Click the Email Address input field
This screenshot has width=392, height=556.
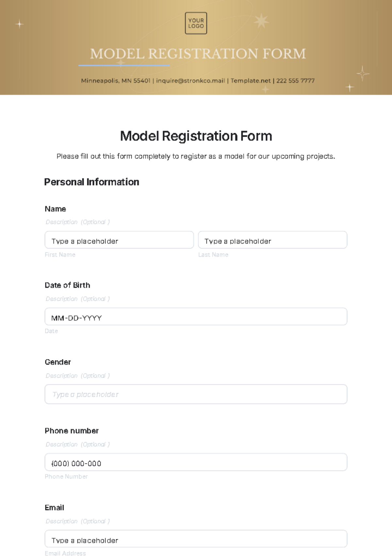point(196,539)
